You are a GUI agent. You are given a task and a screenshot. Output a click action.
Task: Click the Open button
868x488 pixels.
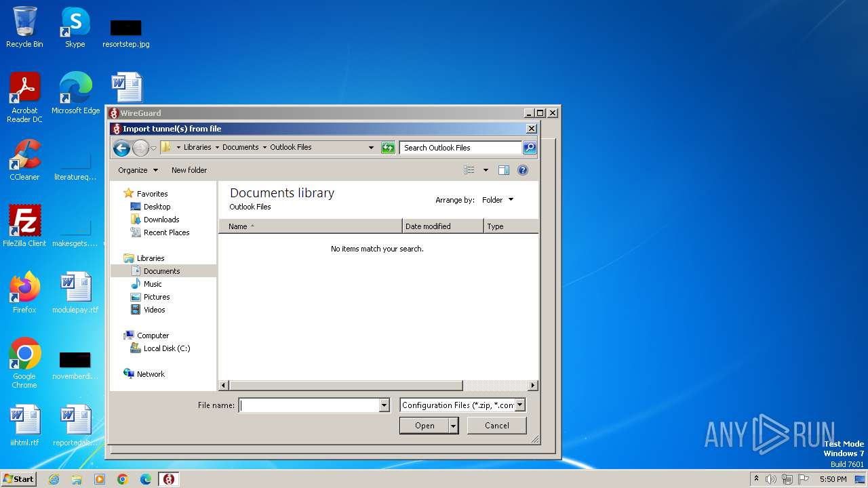(x=425, y=426)
